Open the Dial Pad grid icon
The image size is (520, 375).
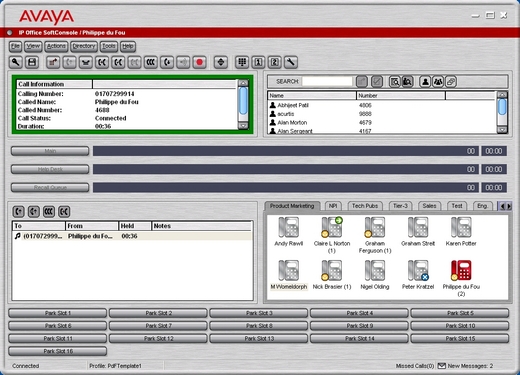point(242,62)
